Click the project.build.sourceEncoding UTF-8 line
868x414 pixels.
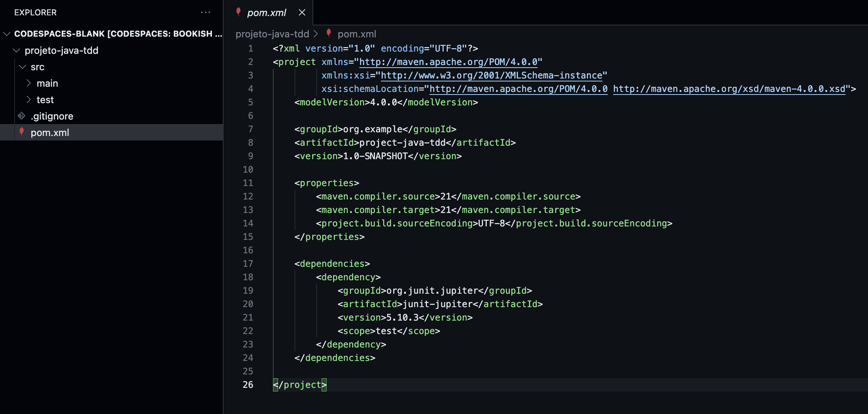(x=494, y=223)
